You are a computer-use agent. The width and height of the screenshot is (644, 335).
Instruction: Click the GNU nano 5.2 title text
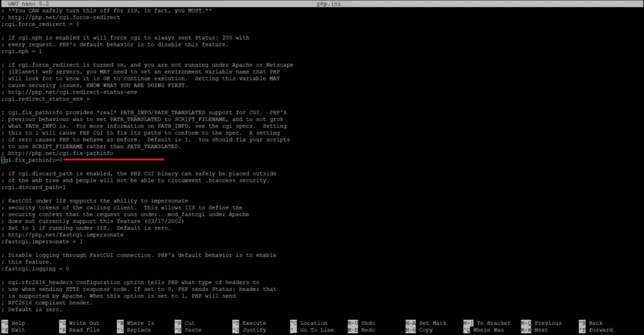(x=28, y=4)
